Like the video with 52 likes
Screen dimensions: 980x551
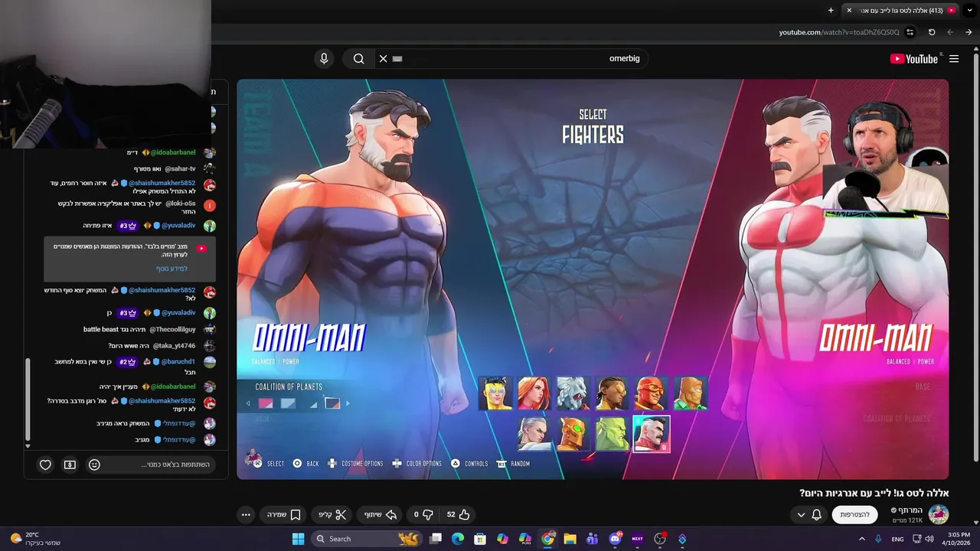tap(458, 515)
